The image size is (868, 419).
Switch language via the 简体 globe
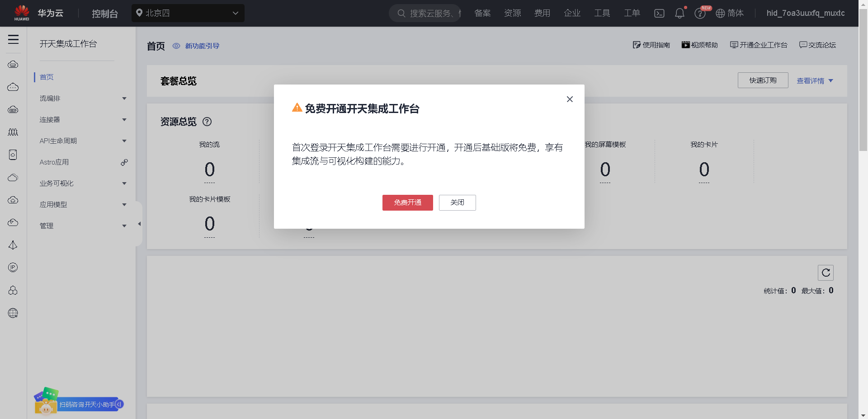tap(730, 13)
